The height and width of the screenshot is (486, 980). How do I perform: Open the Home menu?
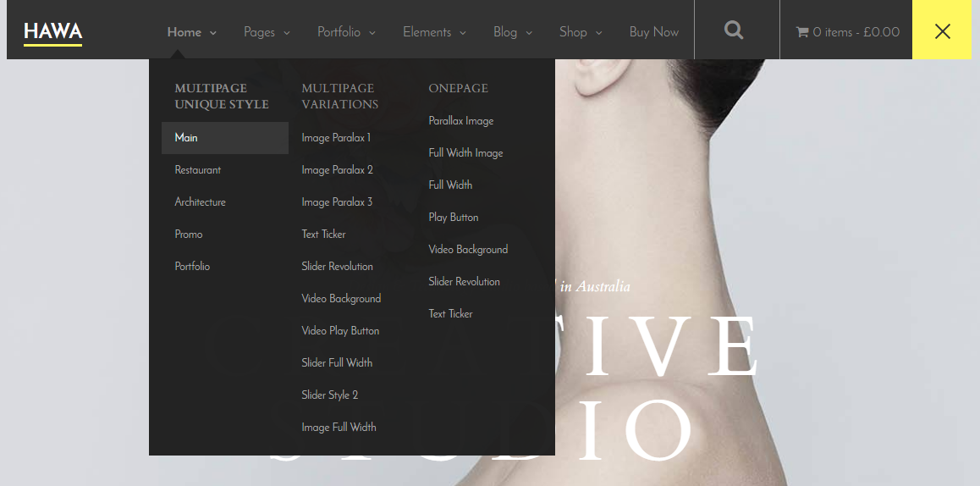click(x=184, y=32)
